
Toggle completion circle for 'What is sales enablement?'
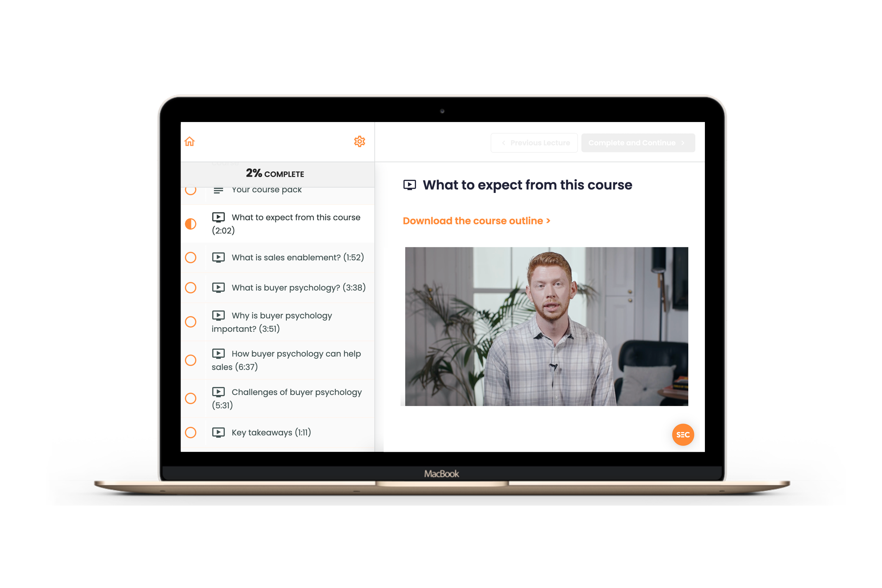click(x=191, y=257)
